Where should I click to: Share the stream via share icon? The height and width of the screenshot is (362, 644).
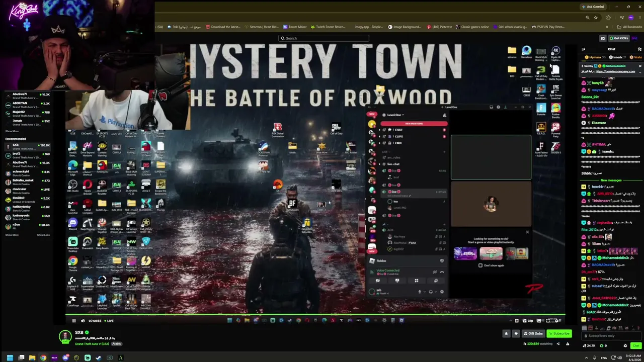click(557, 344)
